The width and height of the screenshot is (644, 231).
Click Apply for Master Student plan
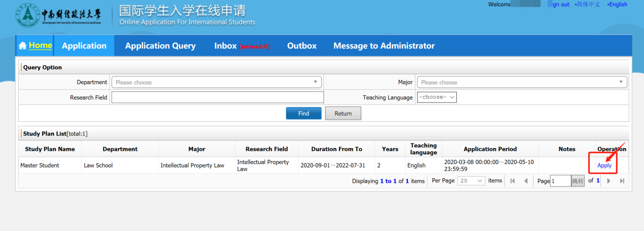click(x=604, y=166)
